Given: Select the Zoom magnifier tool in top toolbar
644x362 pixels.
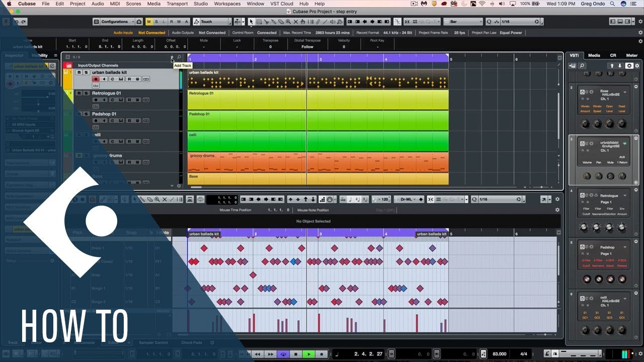Looking at the screenshot, I should (288, 22).
